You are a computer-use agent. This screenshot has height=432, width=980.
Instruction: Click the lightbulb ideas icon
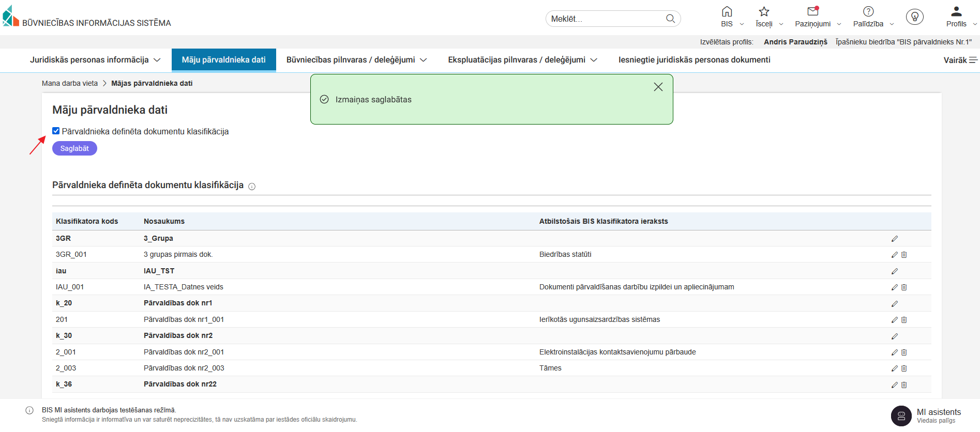click(x=914, y=17)
